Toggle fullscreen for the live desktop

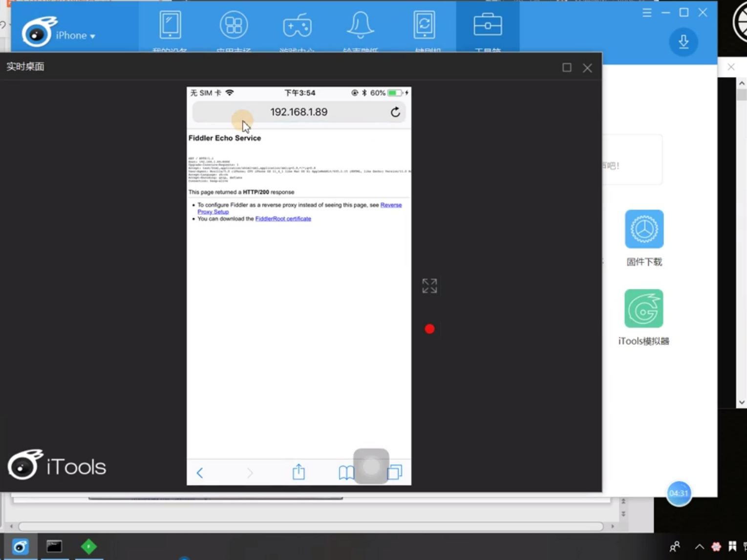[429, 286]
